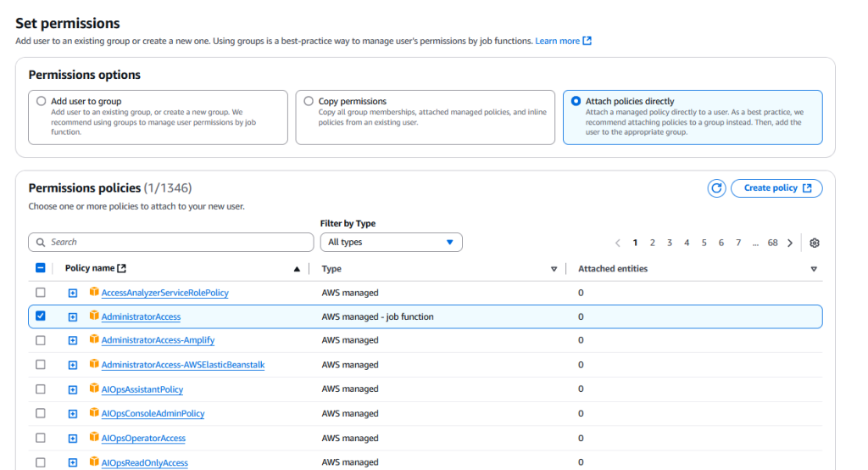Click 'AWS managed - job function' type cell

pos(377,317)
